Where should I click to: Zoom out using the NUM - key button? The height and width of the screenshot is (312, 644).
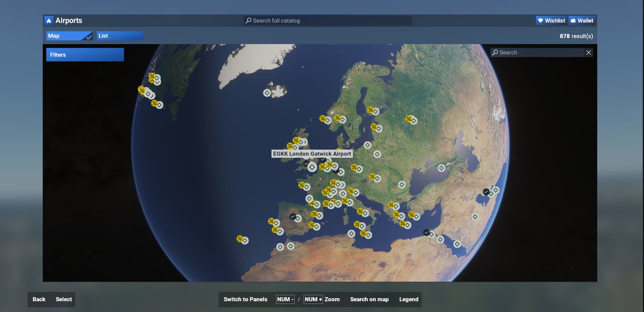(x=285, y=299)
